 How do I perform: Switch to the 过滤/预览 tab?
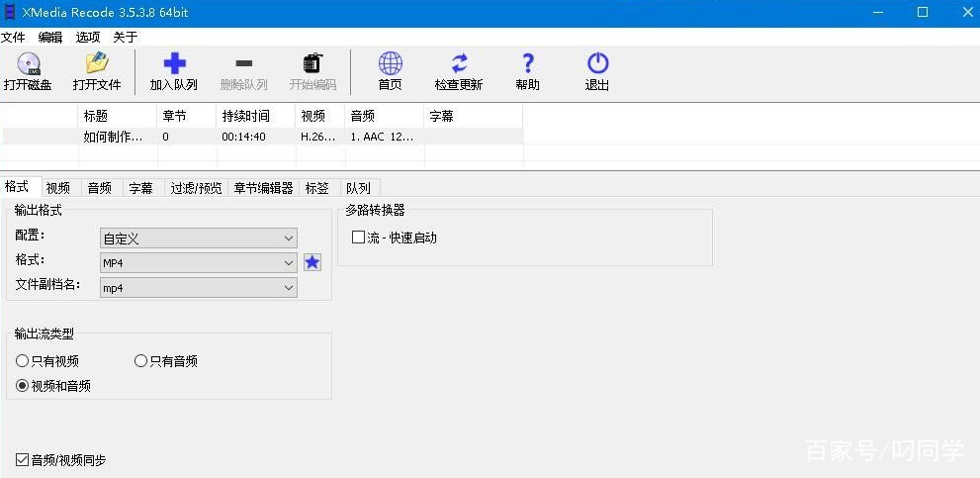(x=196, y=188)
